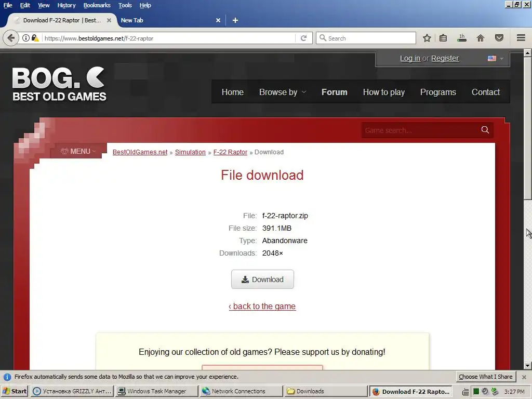The image size is (532, 399).
Task: Expand the Browse by dropdown
Action: (283, 92)
